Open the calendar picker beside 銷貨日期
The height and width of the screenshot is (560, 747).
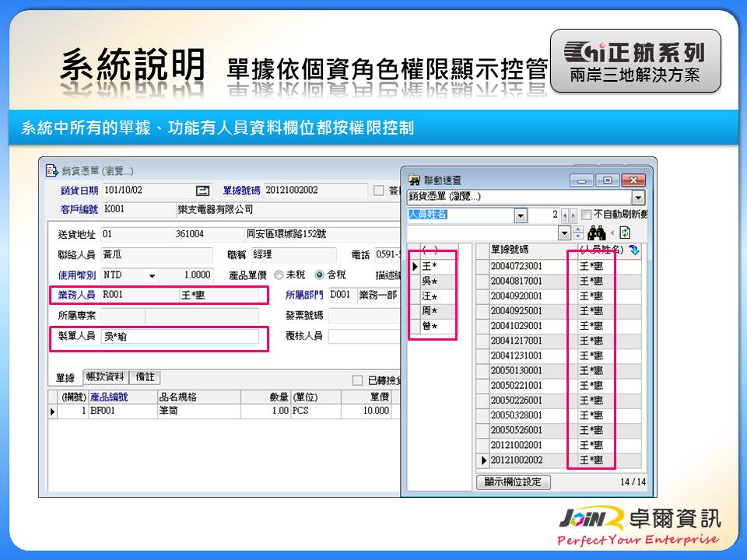point(202,191)
